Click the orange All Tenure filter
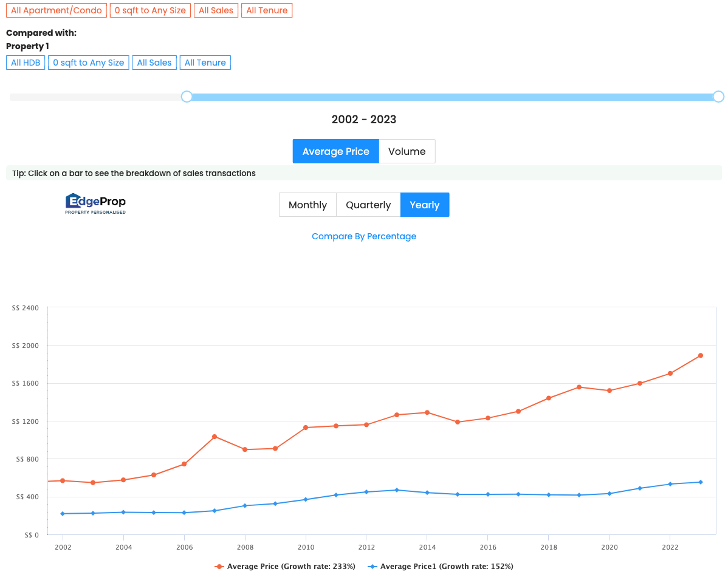 point(267,10)
